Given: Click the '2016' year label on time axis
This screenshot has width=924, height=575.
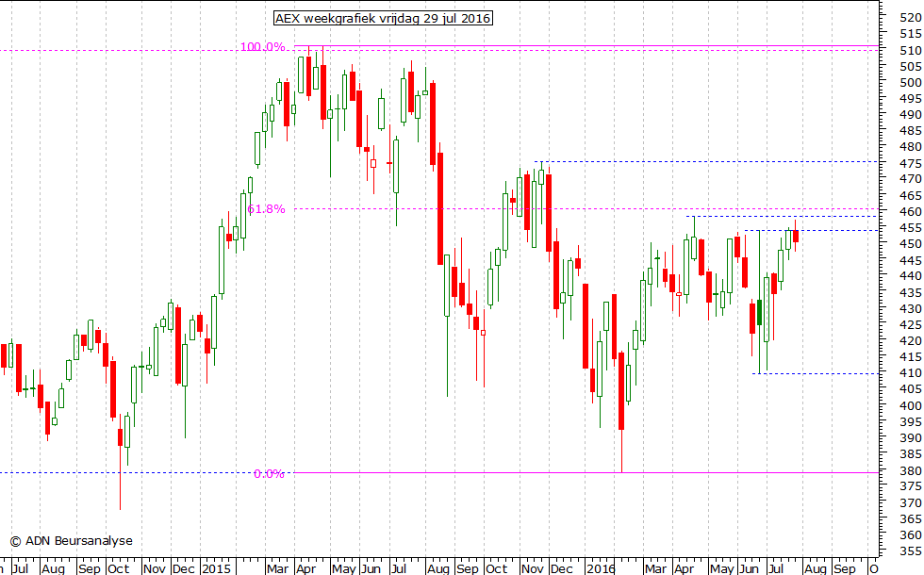Looking at the screenshot, I should coord(601,568).
